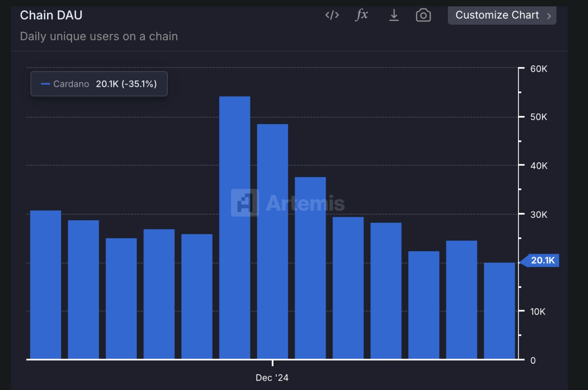This screenshot has width=588, height=390.
Task: Click the Dec '24 axis label
Action: 272,378
